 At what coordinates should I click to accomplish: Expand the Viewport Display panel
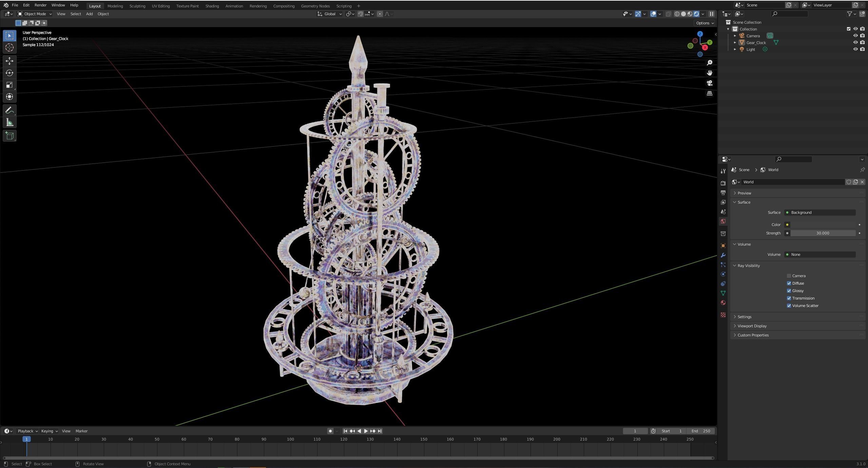pos(797,326)
